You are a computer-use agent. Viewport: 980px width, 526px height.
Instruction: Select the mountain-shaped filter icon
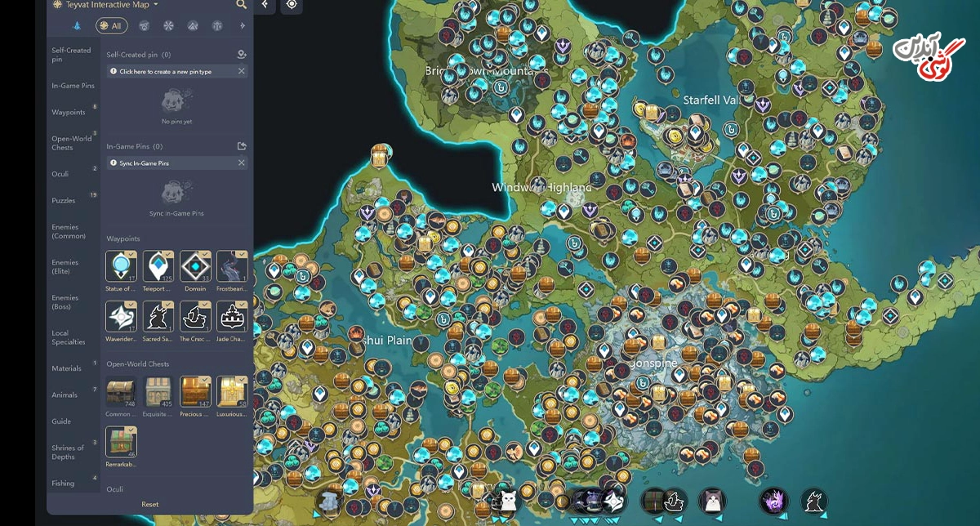point(193,26)
